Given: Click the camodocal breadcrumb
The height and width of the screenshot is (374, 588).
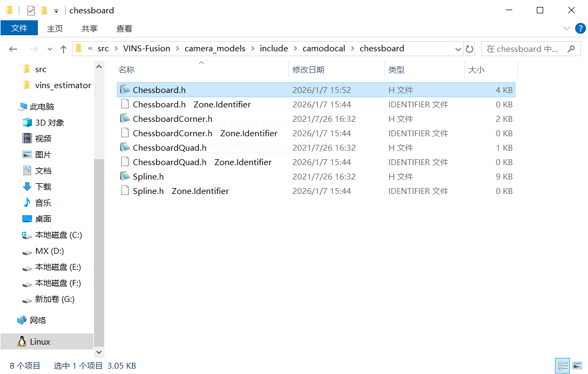Looking at the screenshot, I should (x=324, y=49).
